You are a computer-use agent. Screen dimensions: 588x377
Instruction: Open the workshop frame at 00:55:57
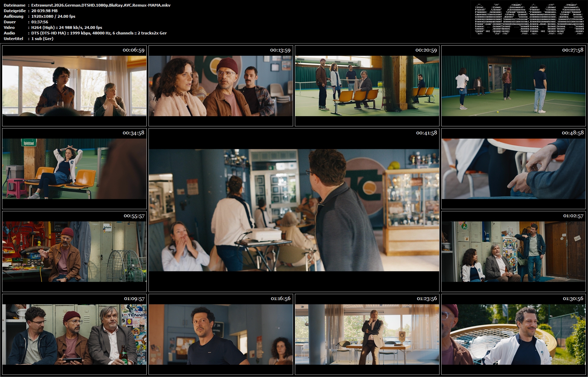point(74,251)
